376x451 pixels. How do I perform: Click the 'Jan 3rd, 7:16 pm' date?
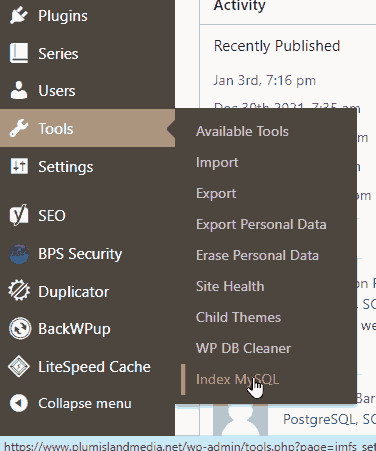265,80
